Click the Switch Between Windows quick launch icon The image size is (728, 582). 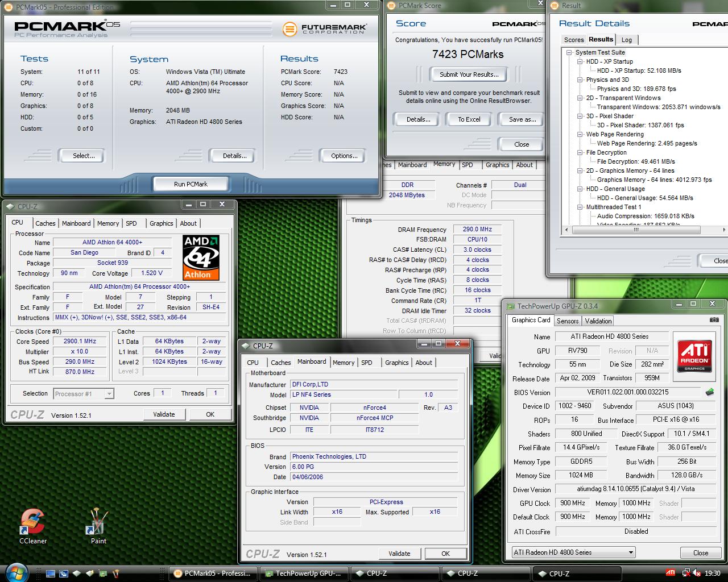(x=64, y=573)
